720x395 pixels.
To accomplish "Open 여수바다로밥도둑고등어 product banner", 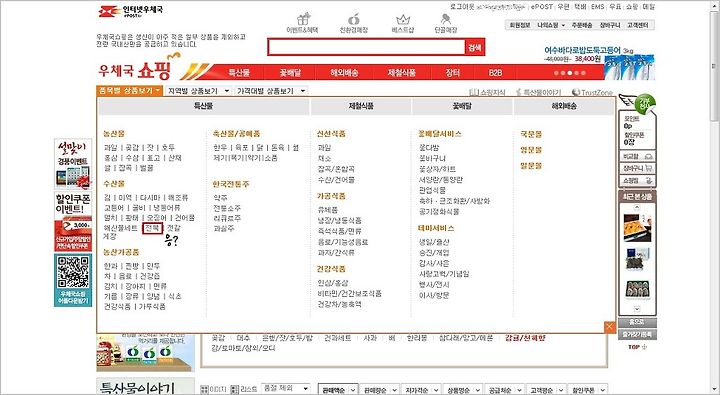I will [x=599, y=62].
